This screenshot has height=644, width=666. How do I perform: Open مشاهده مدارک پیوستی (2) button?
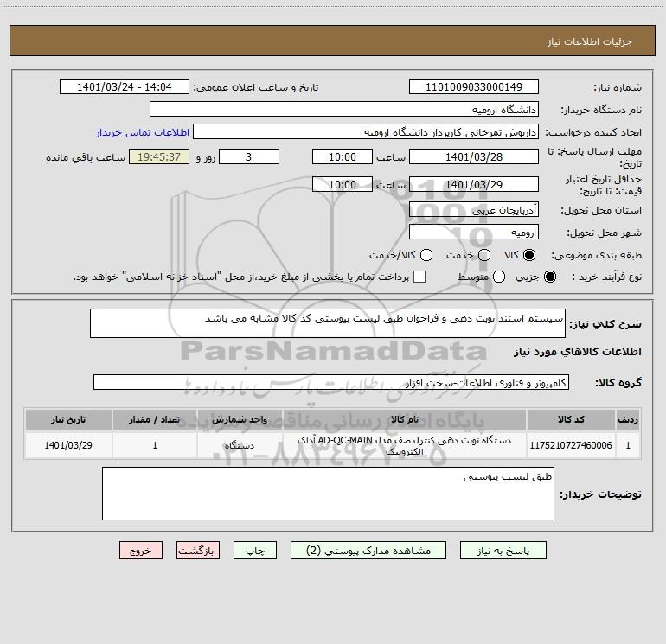[368, 551]
